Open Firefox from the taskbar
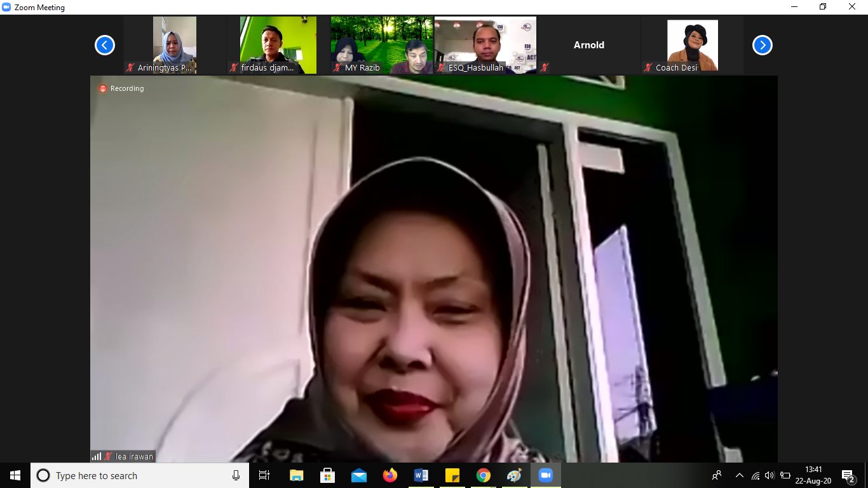The height and width of the screenshot is (488, 868). click(390, 475)
